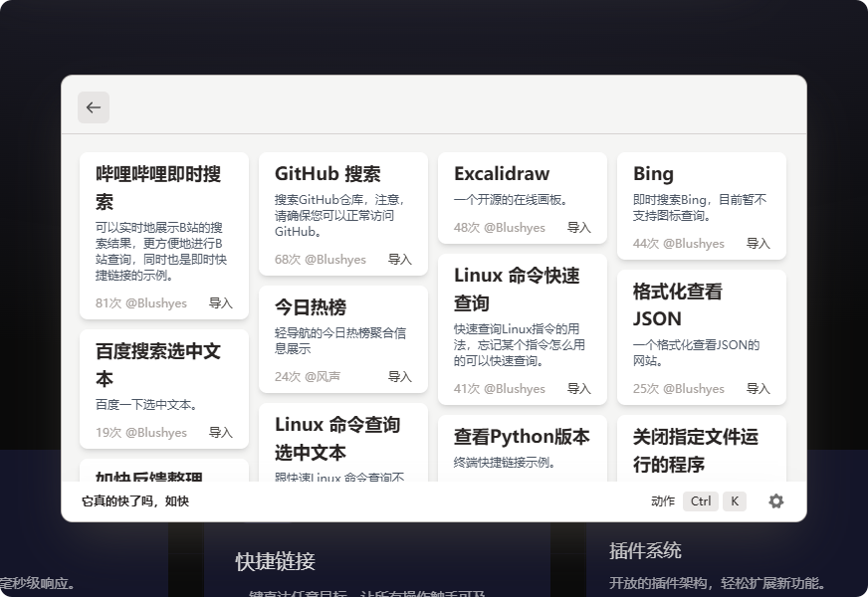Select the Linux 命令快速查询 card title

[517, 289]
